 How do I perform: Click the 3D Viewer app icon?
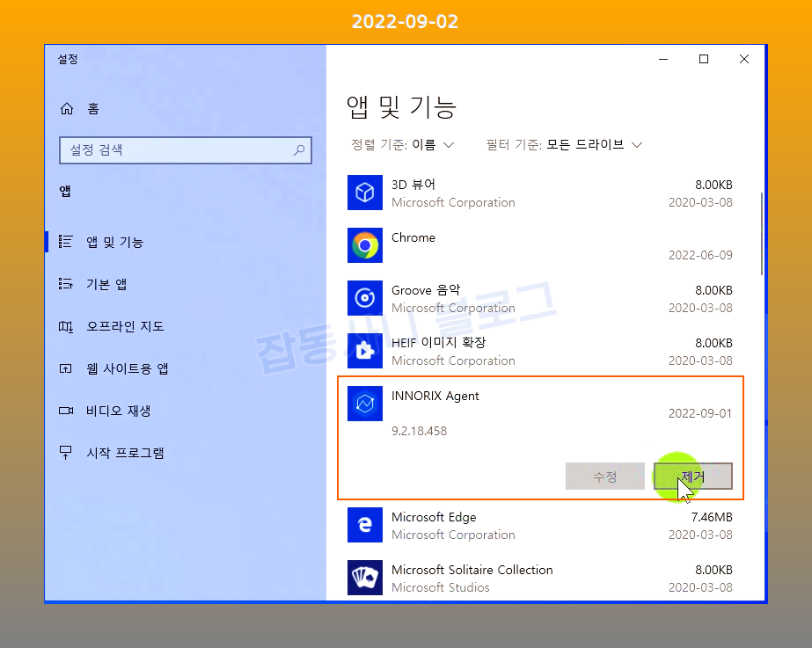pyautogui.click(x=365, y=193)
